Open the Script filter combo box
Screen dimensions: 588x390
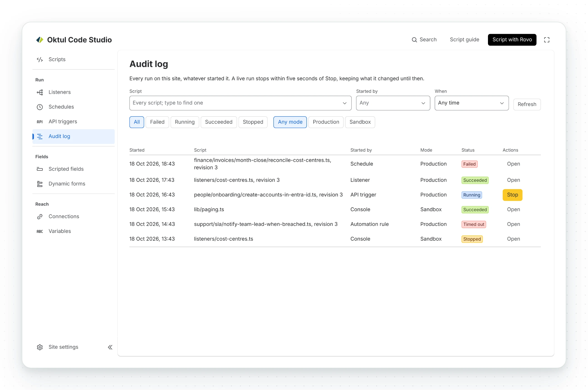240,103
